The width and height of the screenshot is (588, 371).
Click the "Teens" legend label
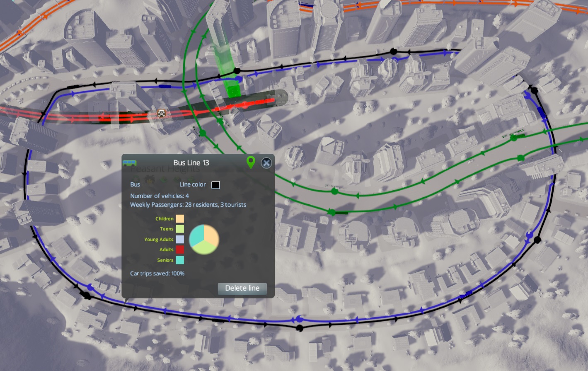tap(167, 229)
